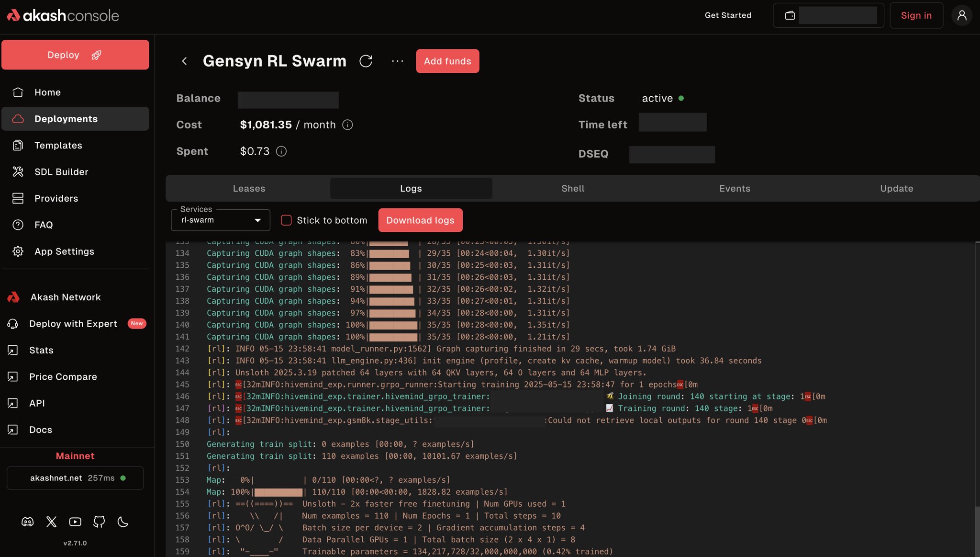Image resolution: width=980 pixels, height=557 pixels.
Task: Click Add funds button
Action: (447, 61)
